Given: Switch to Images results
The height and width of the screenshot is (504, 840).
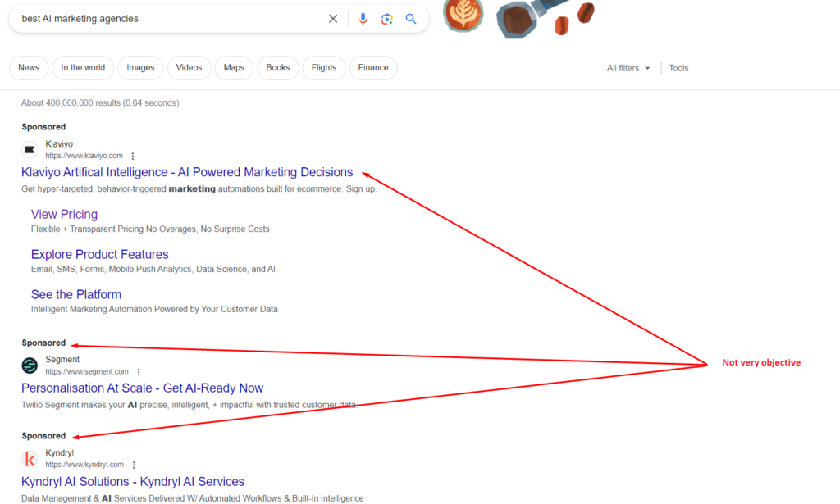Looking at the screenshot, I should click(140, 68).
